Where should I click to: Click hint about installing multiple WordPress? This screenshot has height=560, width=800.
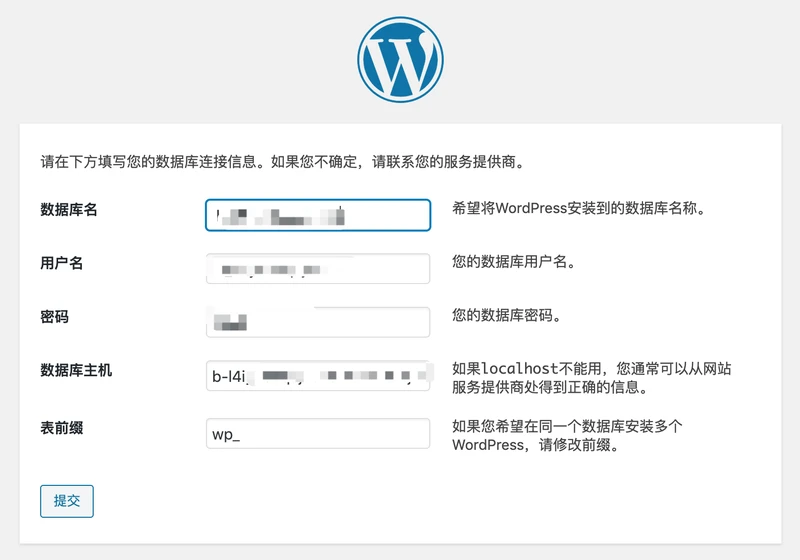[x=567, y=436]
